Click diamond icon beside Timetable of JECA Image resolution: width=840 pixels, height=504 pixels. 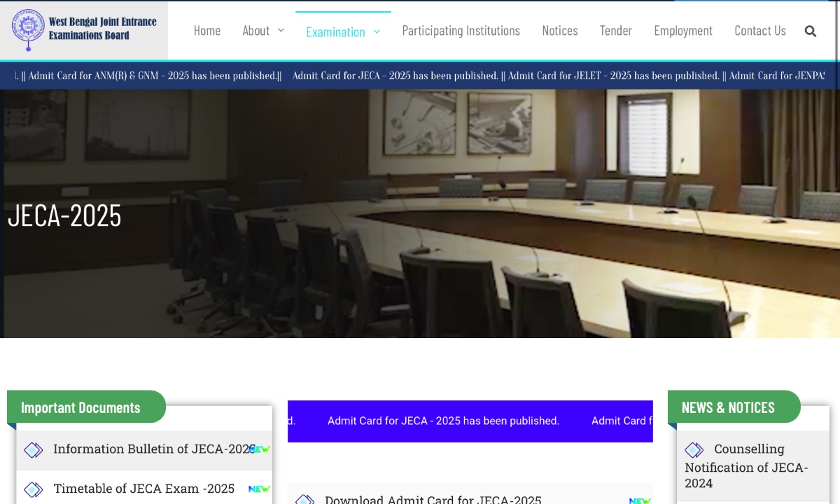click(34, 489)
